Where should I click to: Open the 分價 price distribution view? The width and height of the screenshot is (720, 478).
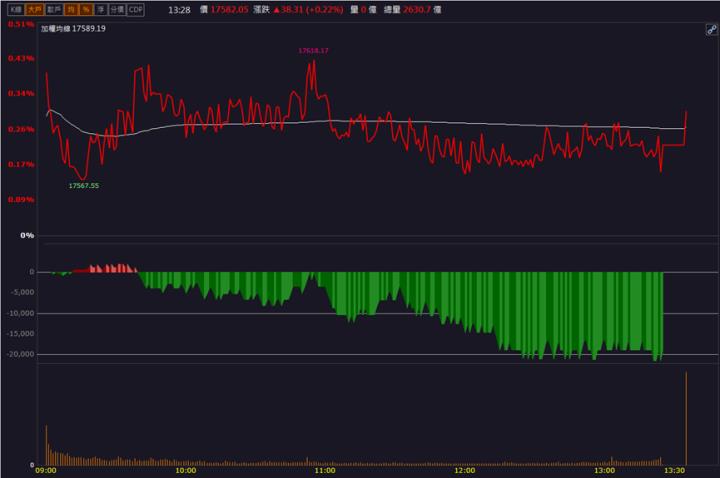(x=117, y=9)
